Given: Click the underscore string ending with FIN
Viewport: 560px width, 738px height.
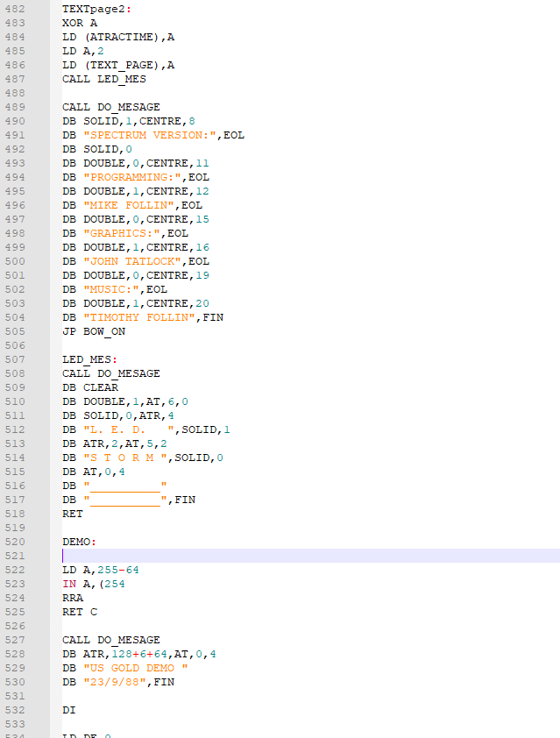Looking at the screenshot, I should click(125, 500).
